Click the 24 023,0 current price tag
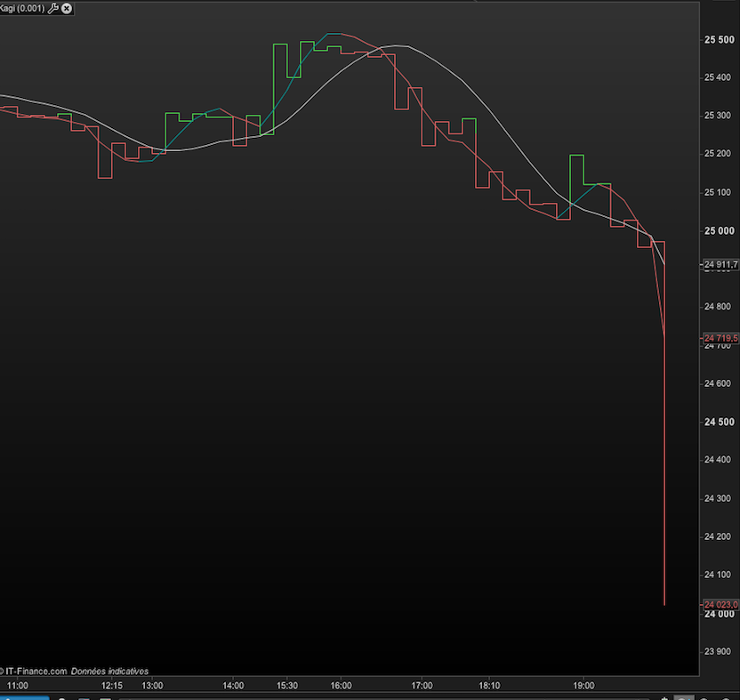The image size is (740, 700). (720, 605)
